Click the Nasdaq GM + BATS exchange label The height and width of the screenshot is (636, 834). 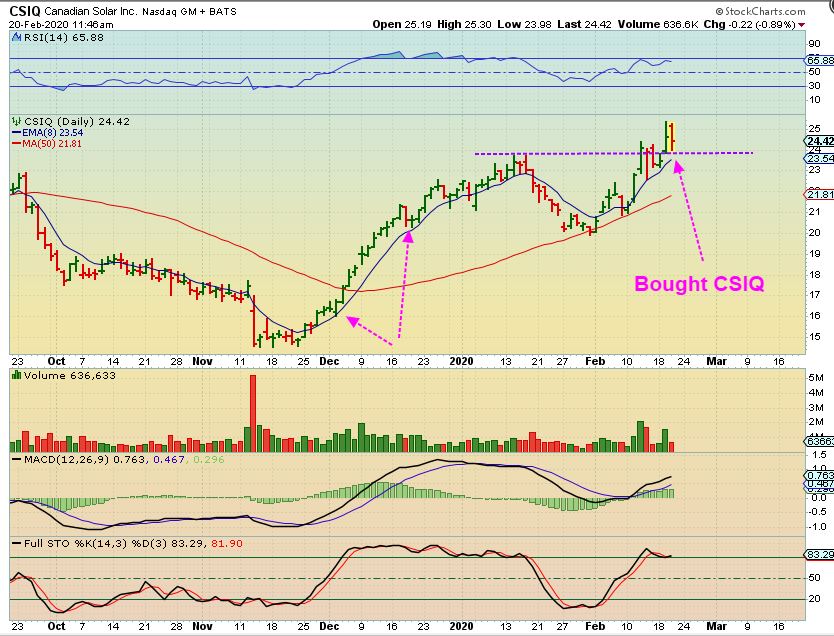pyautogui.click(x=189, y=11)
